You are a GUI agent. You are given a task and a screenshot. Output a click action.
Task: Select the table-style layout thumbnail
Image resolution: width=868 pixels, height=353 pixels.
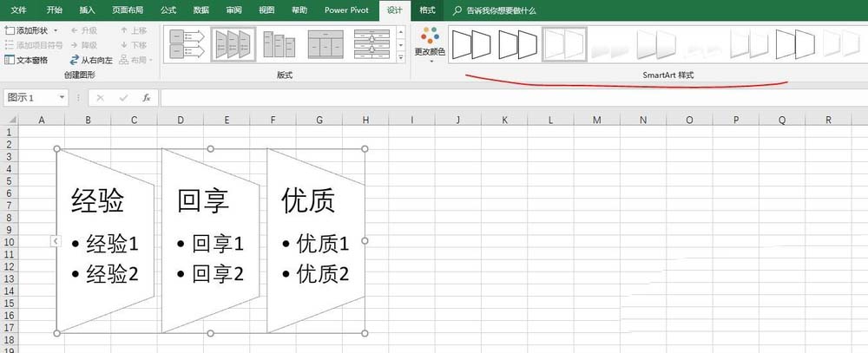pyautogui.click(x=325, y=44)
